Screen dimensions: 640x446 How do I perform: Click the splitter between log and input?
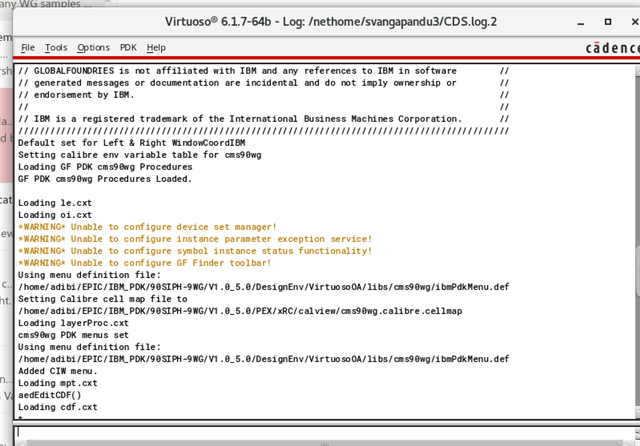(320, 422)
